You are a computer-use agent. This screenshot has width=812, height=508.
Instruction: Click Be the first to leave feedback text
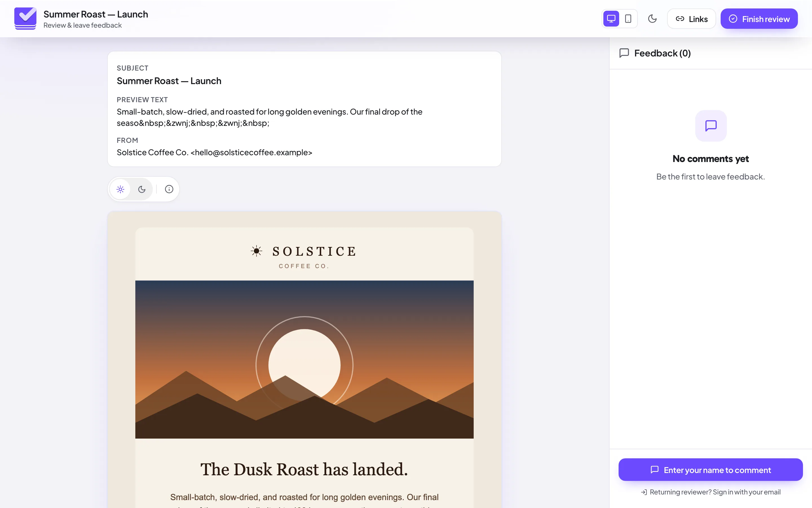click(710, 177)
